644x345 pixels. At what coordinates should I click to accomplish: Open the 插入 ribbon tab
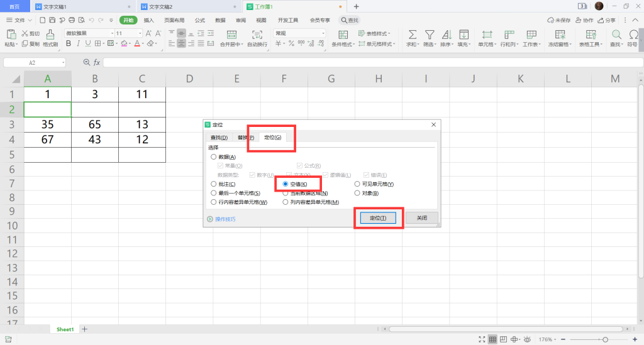click(148, 20)
